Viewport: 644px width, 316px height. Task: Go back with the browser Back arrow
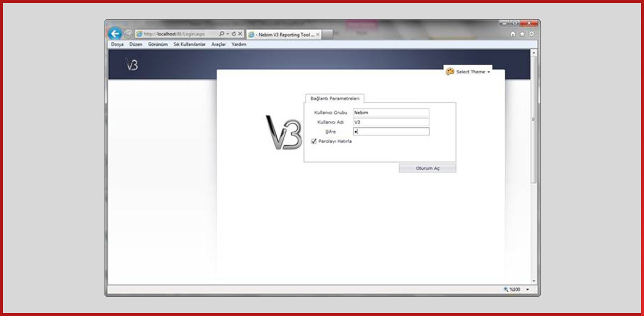tap(115, 33)
